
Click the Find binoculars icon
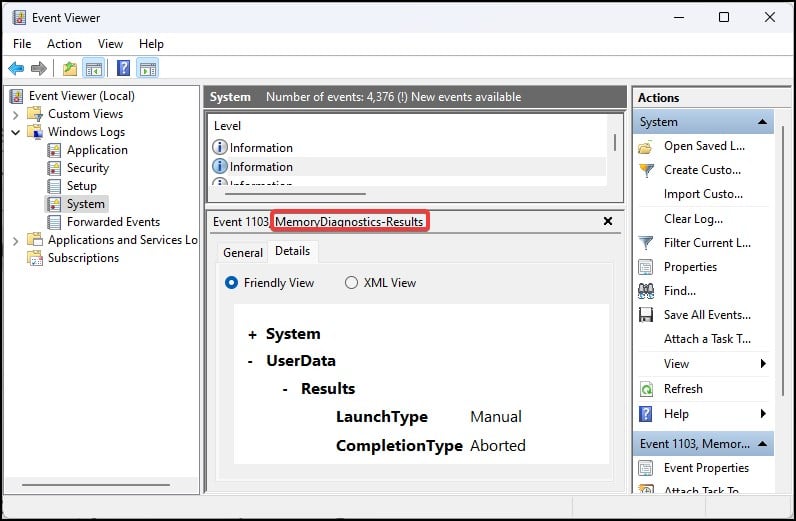(646, 290)
